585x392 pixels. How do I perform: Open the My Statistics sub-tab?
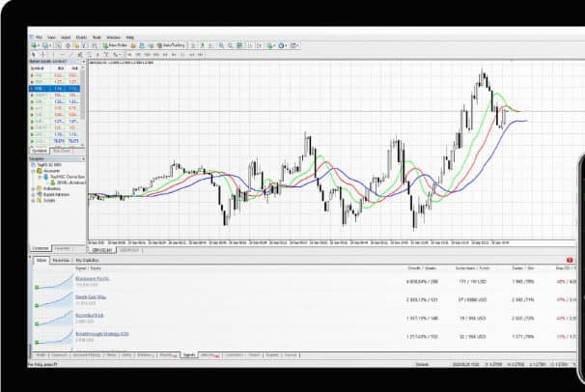click(87, 261)
